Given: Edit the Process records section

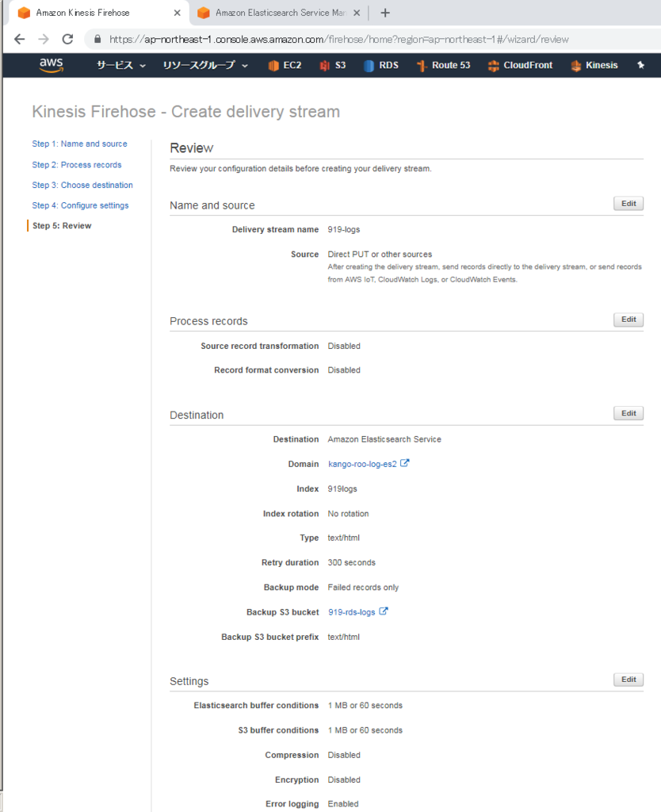Looking at the screenshot, I should 629,320.
